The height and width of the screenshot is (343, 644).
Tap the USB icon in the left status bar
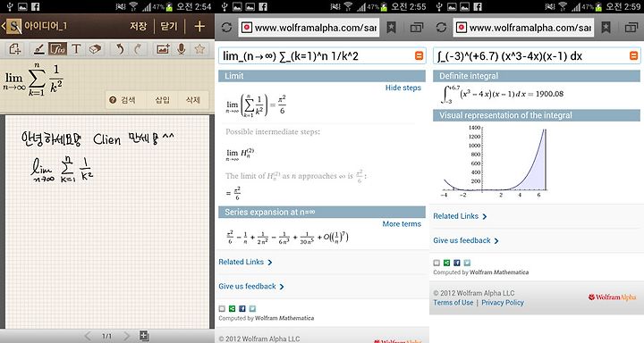(10, 6)
